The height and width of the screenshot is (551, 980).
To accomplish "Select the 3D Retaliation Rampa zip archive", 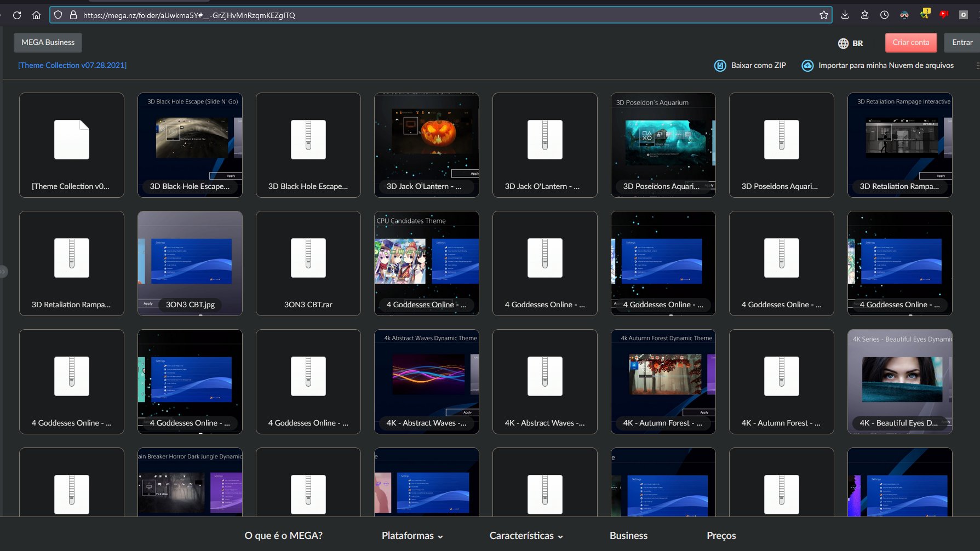I will [72, 263].
